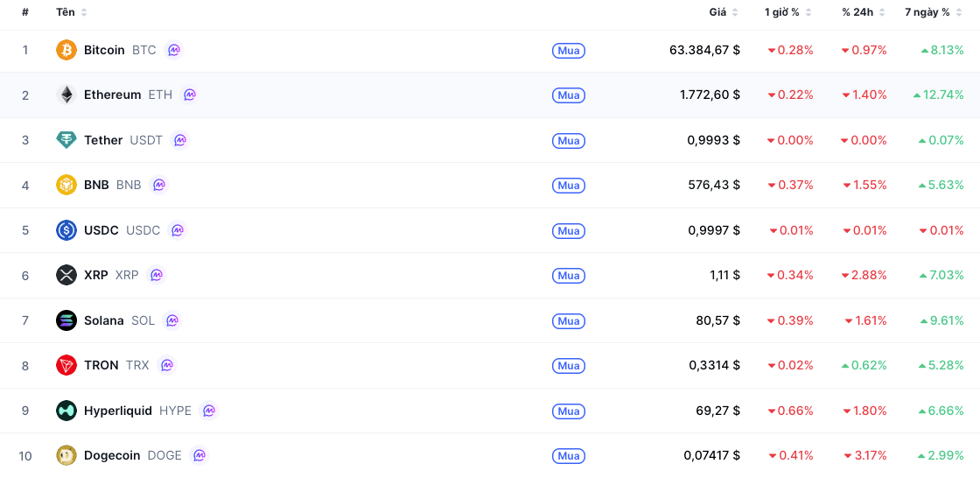Open Solana's purple chat bubble icon
This screenshot has height=478, width=980.
(x=172, y=320)
